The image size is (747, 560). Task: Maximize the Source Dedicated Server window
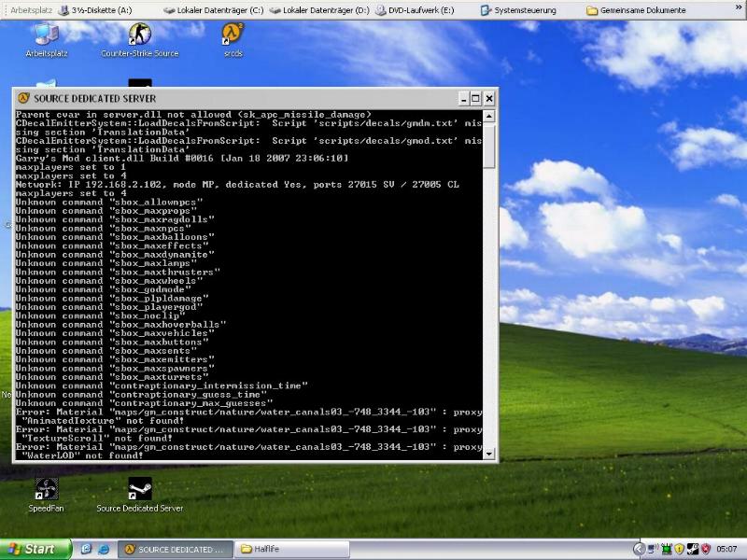coord(475,98)
